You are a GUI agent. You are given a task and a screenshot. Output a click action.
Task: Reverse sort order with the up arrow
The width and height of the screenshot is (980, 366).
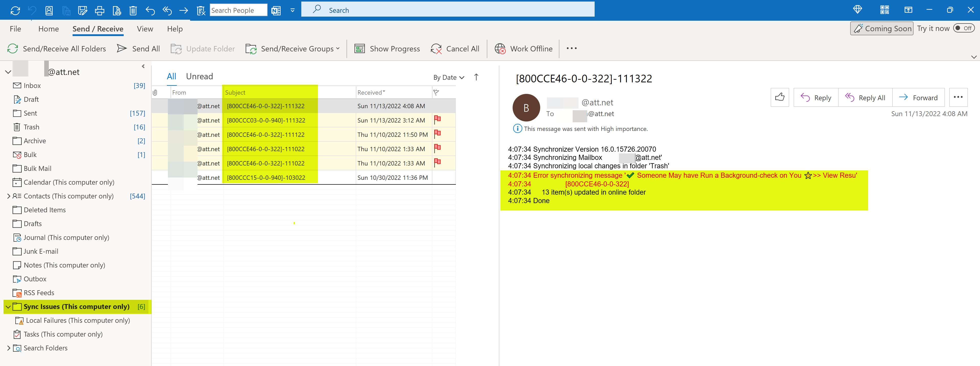(x=476, y=77)
